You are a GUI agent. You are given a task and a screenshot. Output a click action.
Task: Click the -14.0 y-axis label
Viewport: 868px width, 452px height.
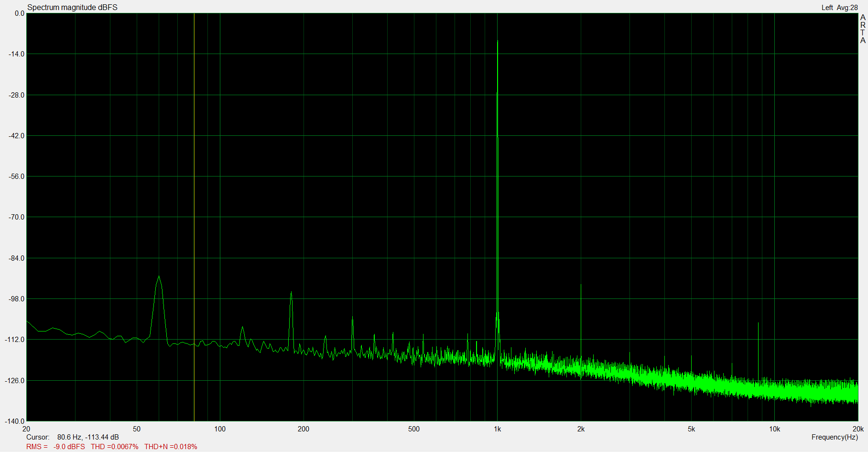[x=16, y=54]
